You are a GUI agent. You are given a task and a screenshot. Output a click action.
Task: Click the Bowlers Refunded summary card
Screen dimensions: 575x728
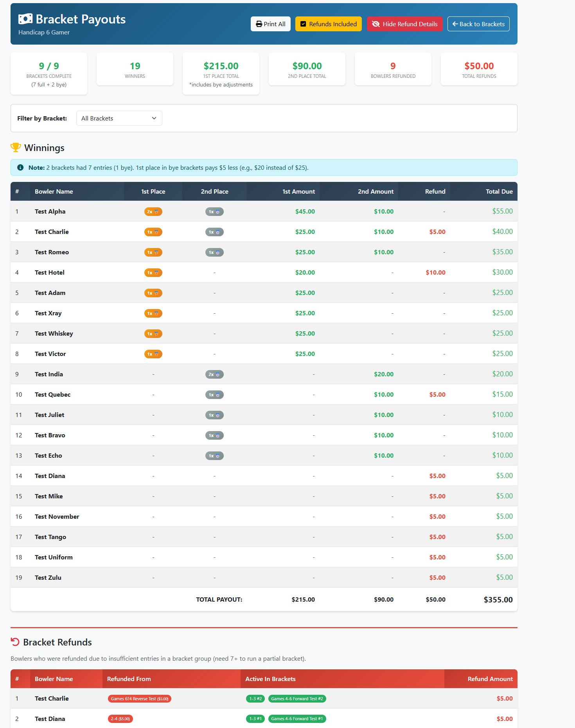pos(393,69)
